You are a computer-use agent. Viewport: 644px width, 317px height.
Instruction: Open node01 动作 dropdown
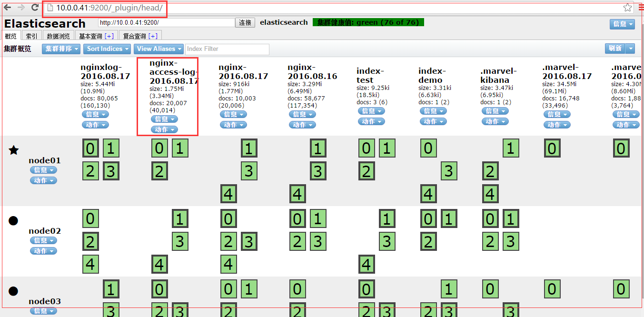(x=43, y=180)
